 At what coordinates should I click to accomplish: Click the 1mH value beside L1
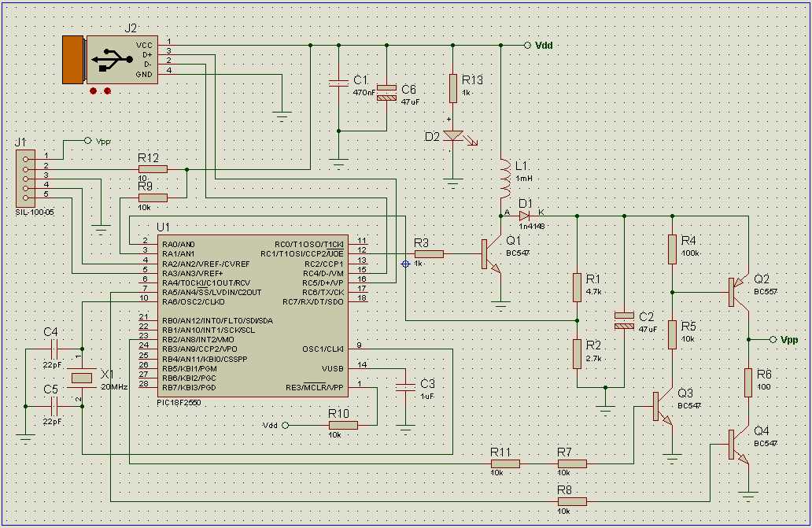(524, 178)
